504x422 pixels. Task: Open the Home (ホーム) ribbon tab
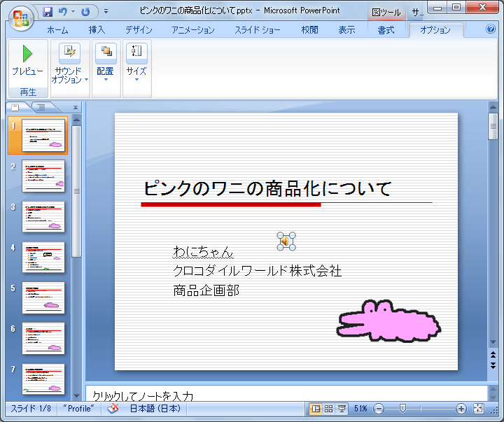[x=57, y=30]
